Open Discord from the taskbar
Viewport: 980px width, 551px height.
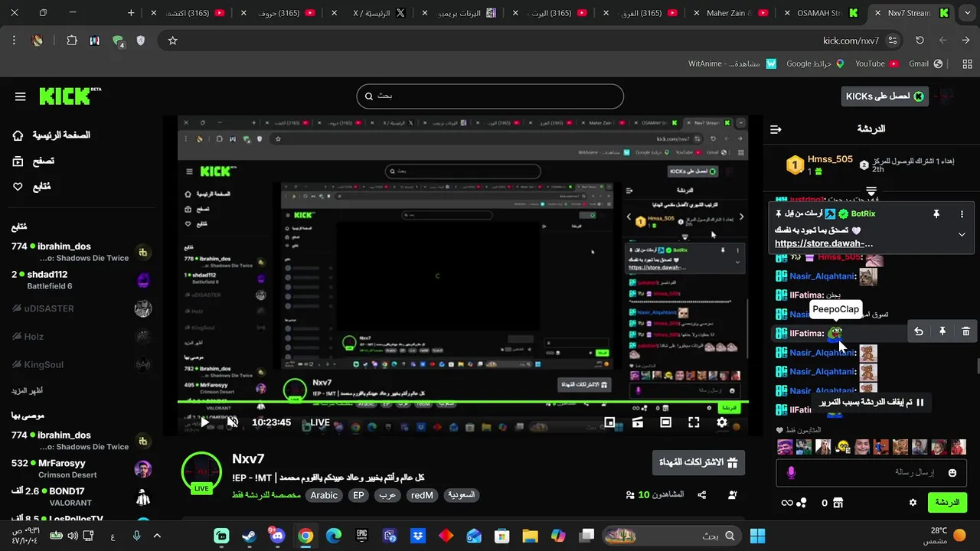click(x=277, y=536)
